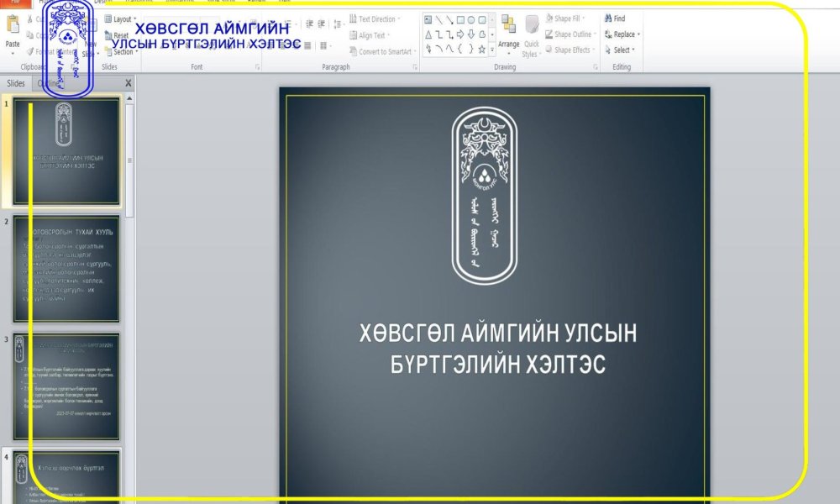Screen dimensions: 840x504
Task: Select the Isosceles Triangle shape
Action: click(428, 34)
